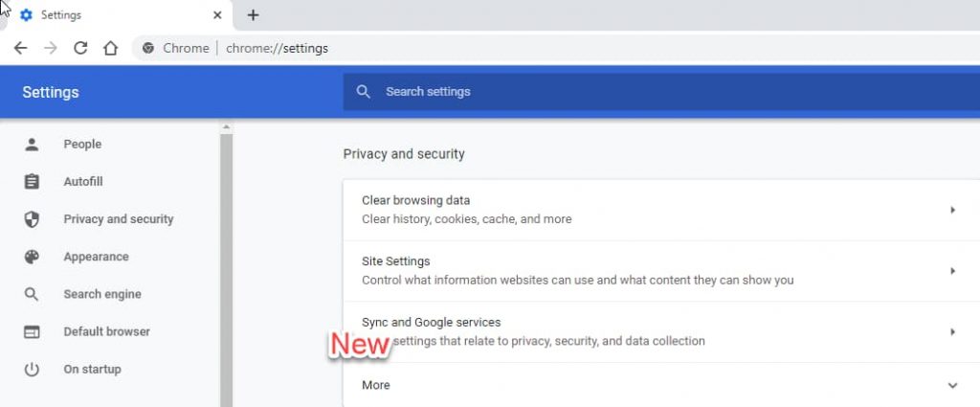Go to the home page icon

tap(110, 48)
